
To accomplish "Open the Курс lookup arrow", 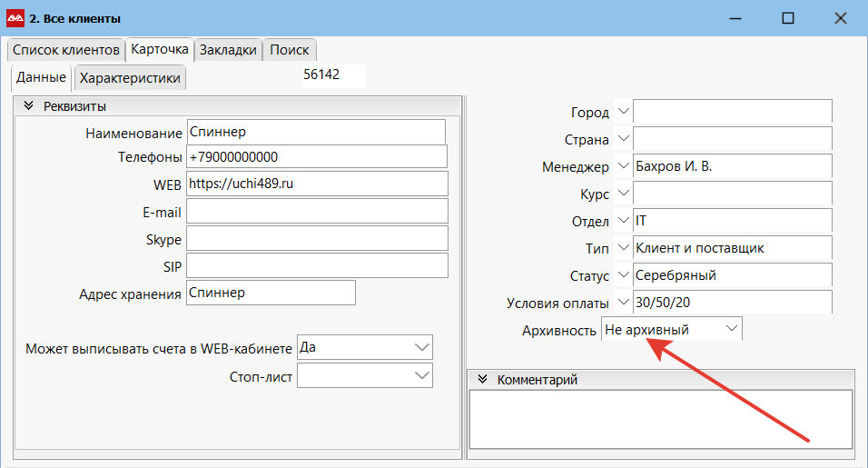I will pos(624,194).
